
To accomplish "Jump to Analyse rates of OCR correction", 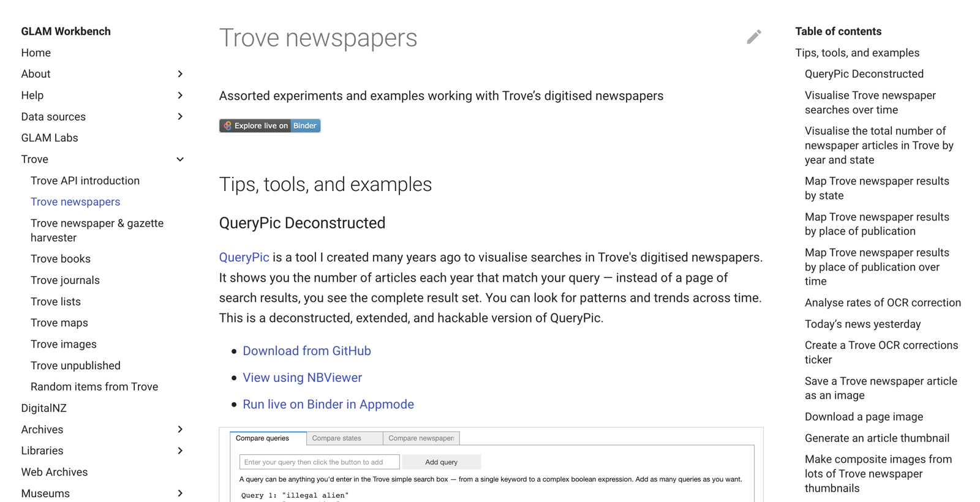I will [883, 303].
